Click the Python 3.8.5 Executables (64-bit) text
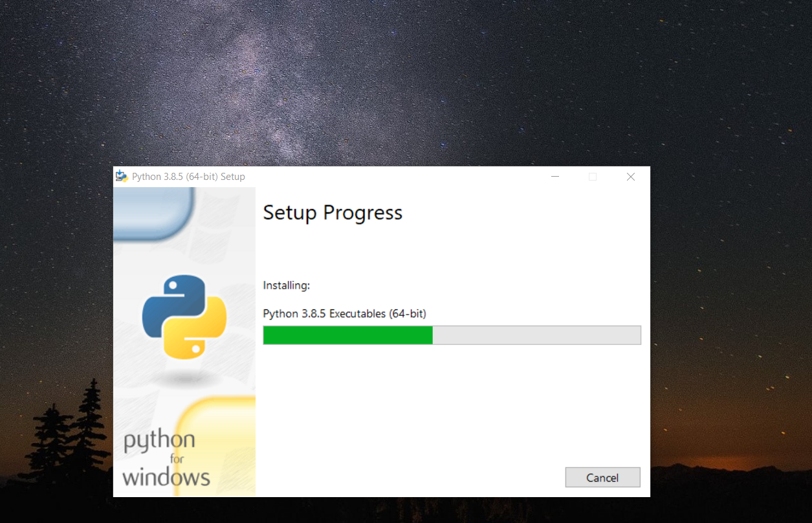This screenshot has height=523, width=812. pyautogui.click(x=344, y=314)
